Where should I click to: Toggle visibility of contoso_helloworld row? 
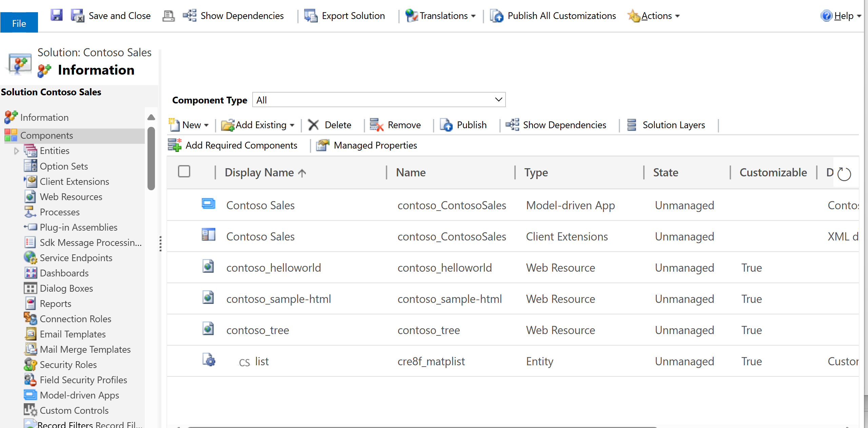(x=185, y=268)
